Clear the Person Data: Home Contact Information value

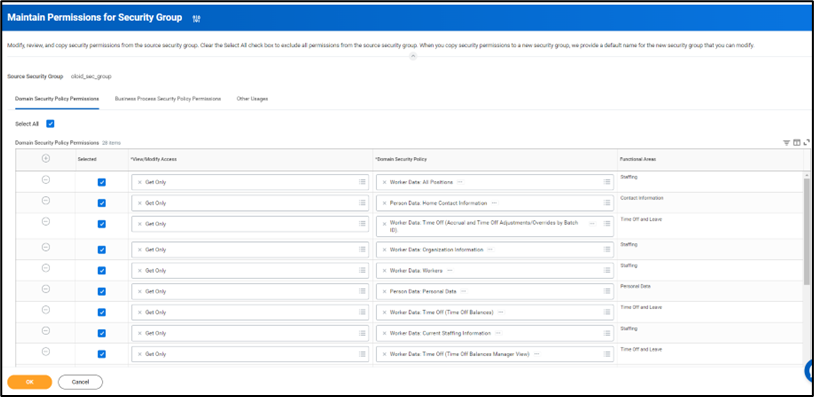(x=384, y=203)
